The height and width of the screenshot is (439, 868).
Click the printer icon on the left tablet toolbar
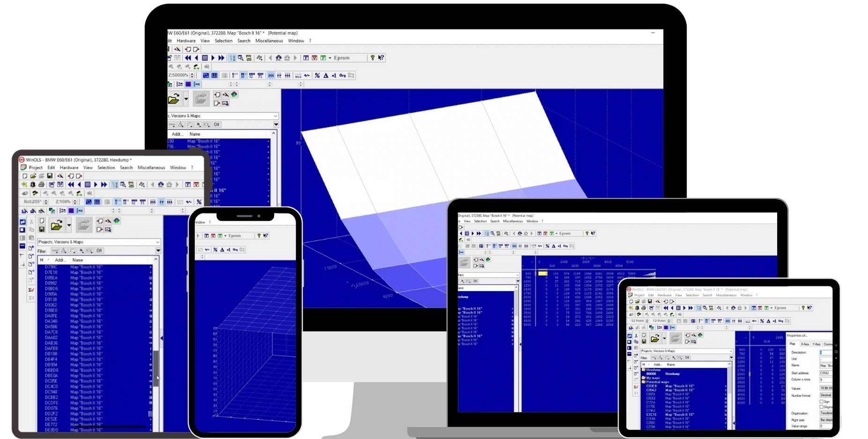[41, 185]
